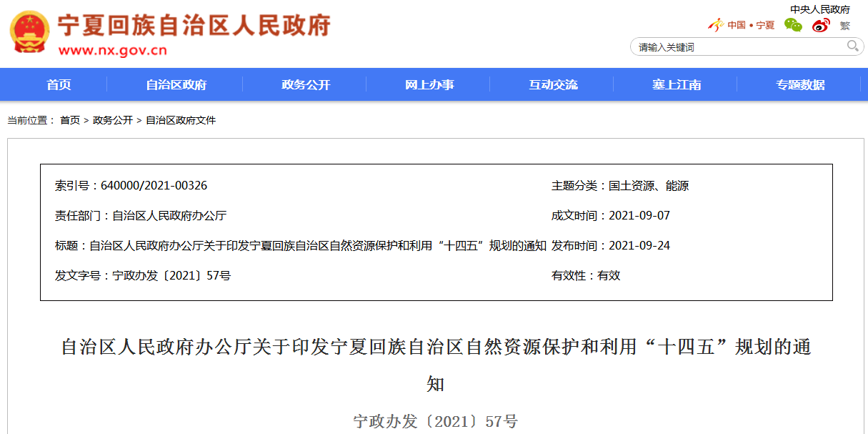Screen dimensions: 868x434
Task: Open the WeChat icon link
Action: coord(793,25)
